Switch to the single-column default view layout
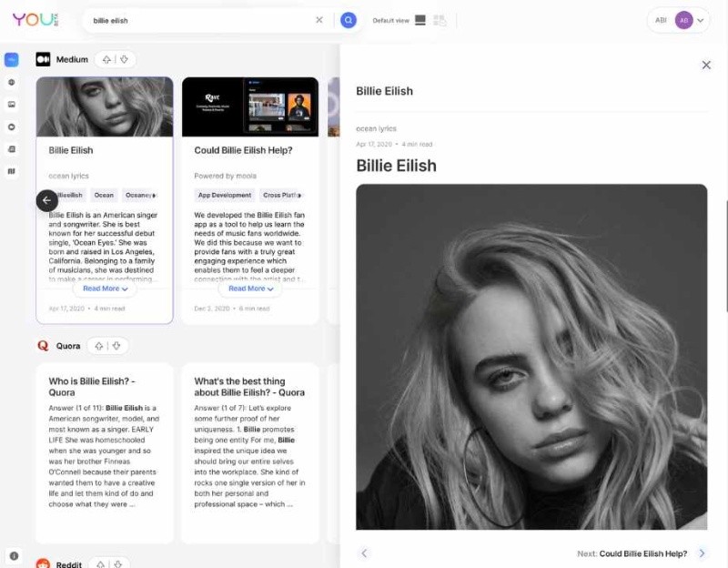The width and height of the screenshot is (728, 568). click(x=420, y=20)
